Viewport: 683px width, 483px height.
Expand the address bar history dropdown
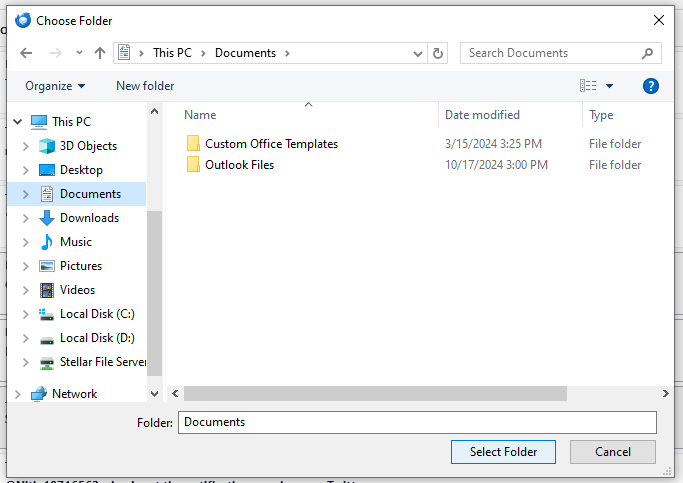tap(417, 53)
